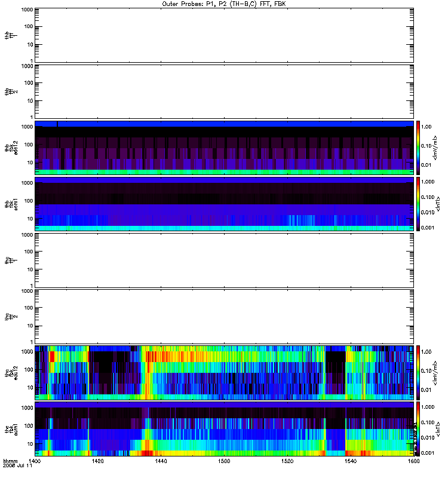
Task: Click the 'thb fbk scm1' y-axis title
Action: pos(11,204)
